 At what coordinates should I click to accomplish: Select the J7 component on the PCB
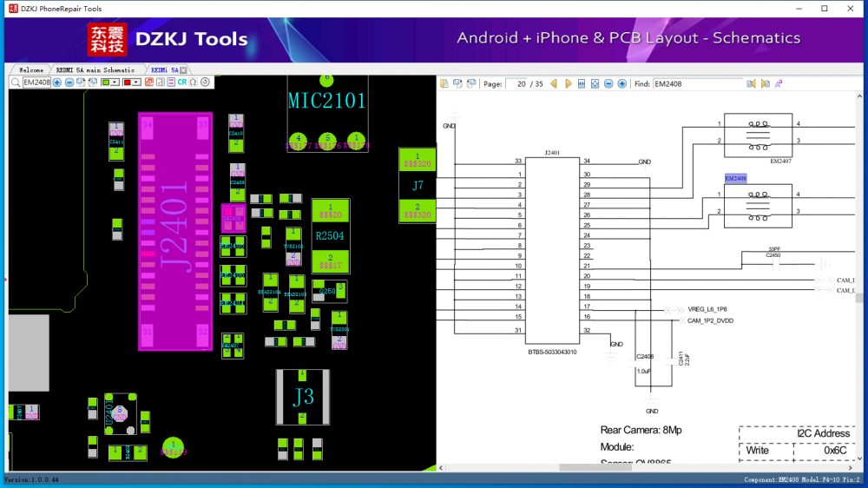[418, 186]
